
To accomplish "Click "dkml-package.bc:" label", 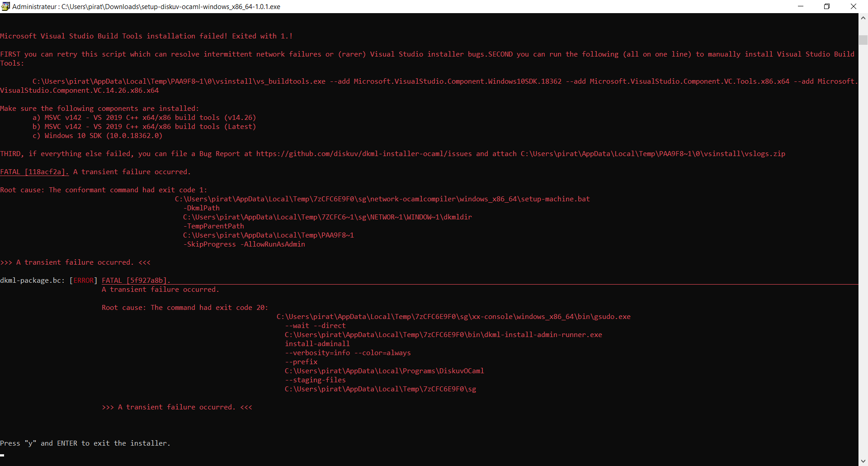I will click(33, 281).
